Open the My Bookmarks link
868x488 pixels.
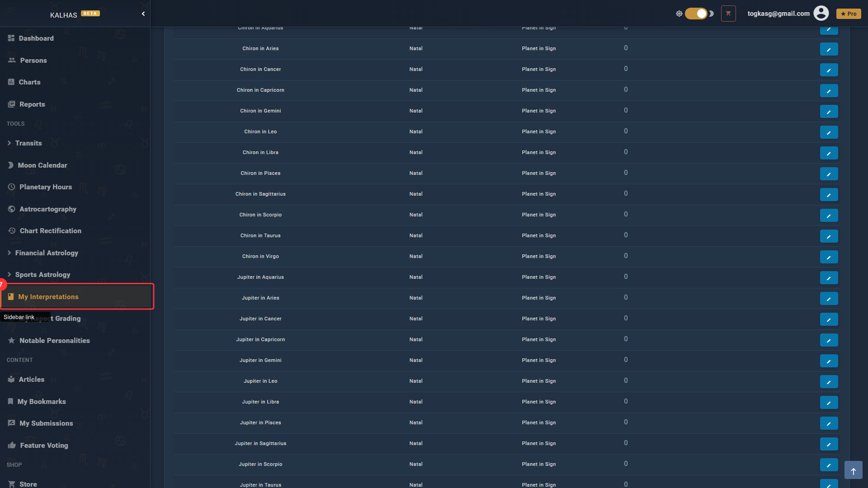tap(42, 402)
